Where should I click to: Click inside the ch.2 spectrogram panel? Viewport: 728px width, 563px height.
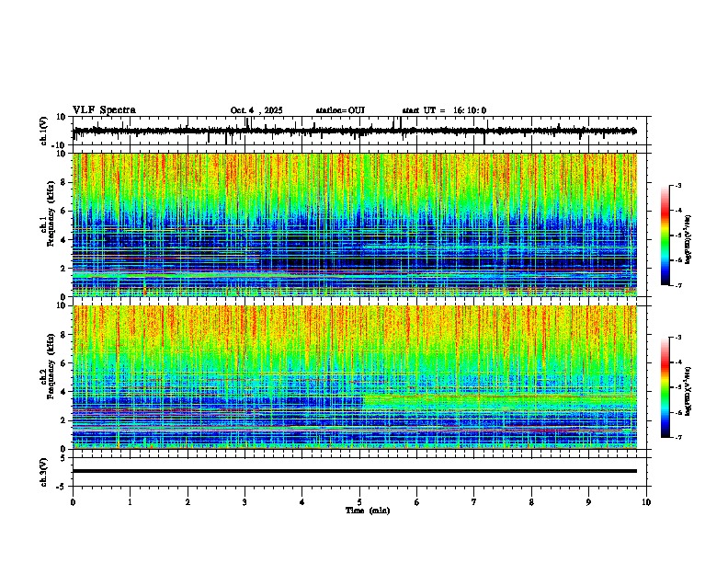[355, 377]
